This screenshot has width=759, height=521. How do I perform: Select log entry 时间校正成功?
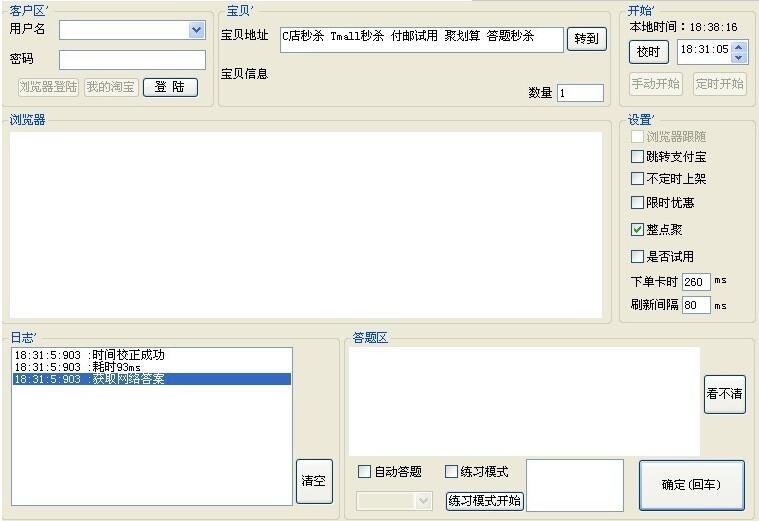(152, 355)
